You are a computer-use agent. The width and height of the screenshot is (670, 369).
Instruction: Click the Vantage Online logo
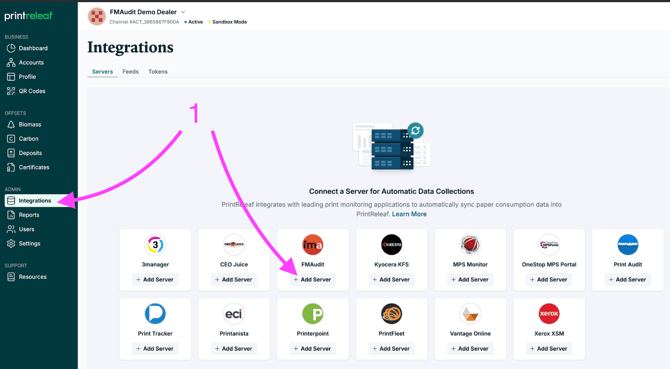pyautogui.click(x=470, y=314)
